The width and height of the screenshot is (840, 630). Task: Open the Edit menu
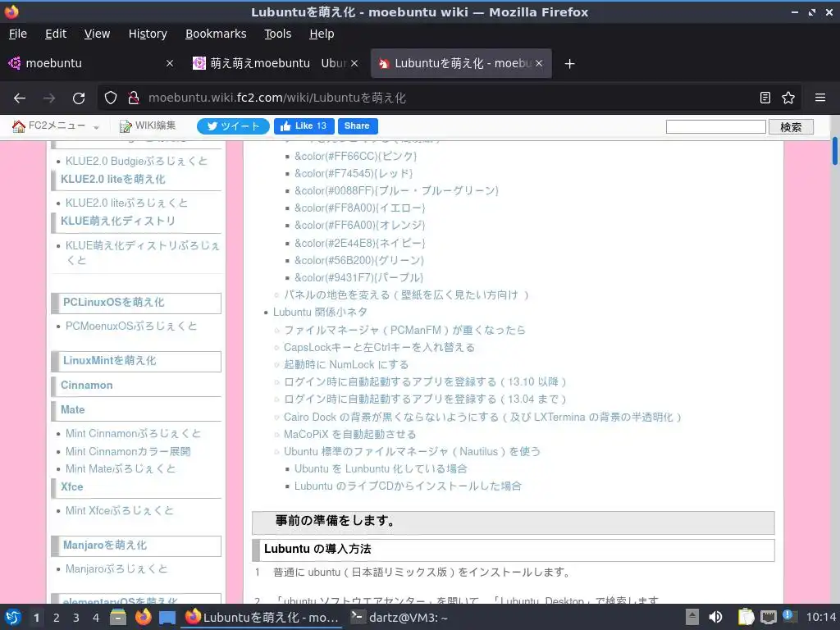tap(56, 34)
